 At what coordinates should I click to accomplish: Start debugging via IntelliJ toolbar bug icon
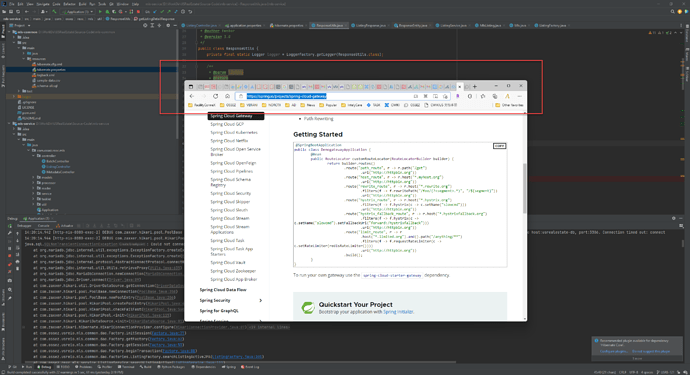pyautogui.click(x=107, y=11)
